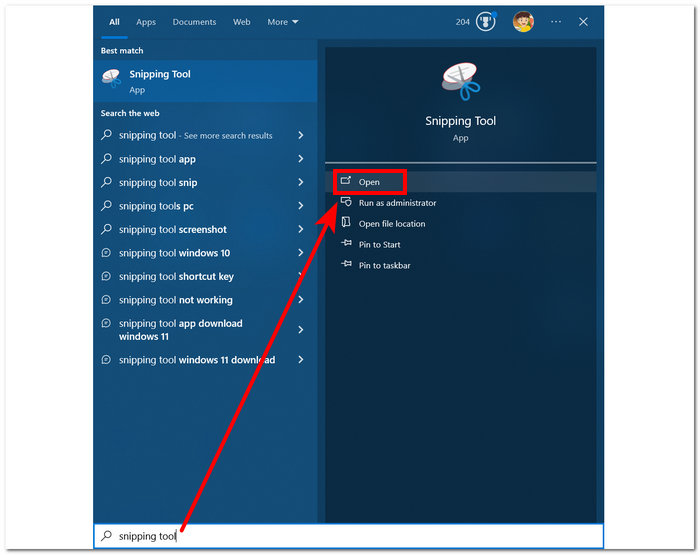The image size is (700, 555).
Task: Click chat icon beside 'snipping tool windows 11 download'
Action: click(x=106, y=359)
